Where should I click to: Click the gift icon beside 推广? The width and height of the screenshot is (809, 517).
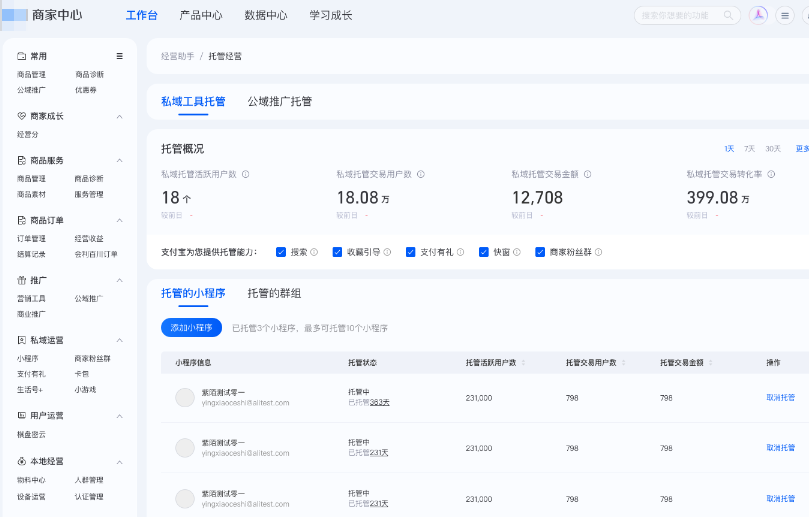coord(22,280)
